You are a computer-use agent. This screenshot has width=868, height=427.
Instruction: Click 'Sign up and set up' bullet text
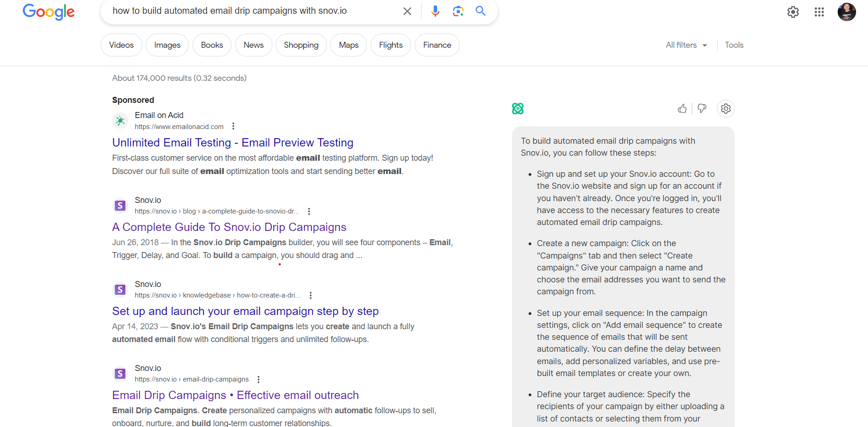click(629, 198)
